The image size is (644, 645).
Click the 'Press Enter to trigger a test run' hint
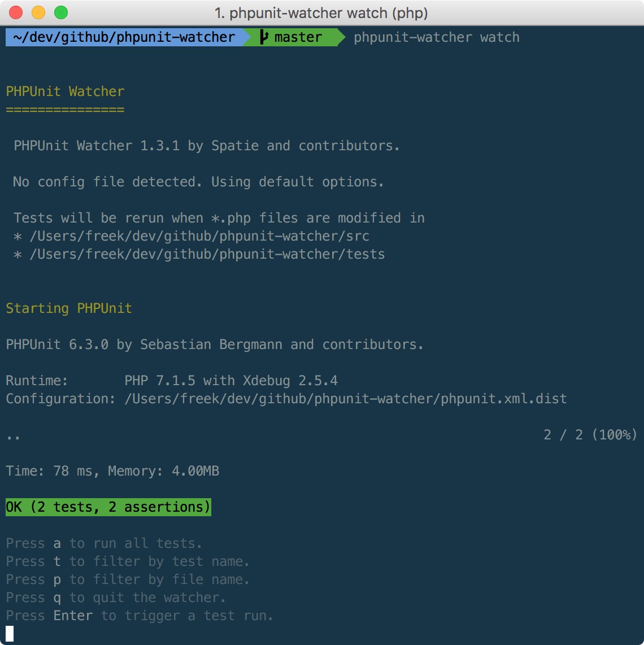pos(140,616)
